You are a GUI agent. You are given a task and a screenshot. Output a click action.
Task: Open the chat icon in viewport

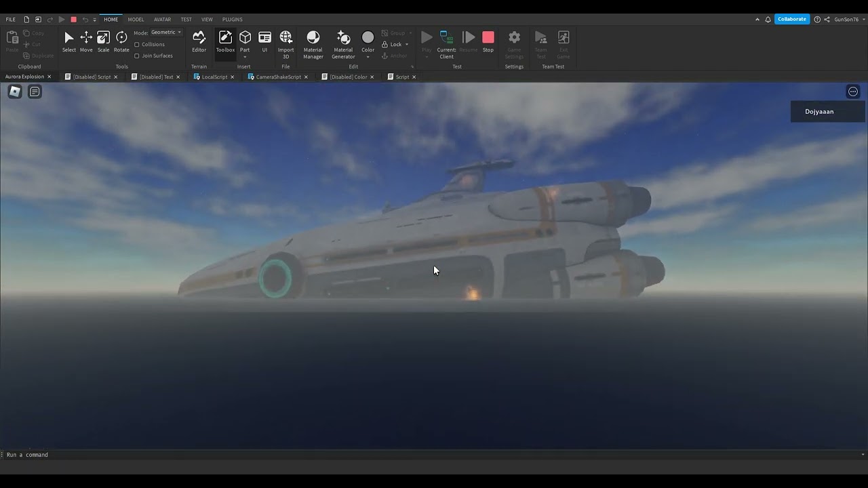pos(35,91)
